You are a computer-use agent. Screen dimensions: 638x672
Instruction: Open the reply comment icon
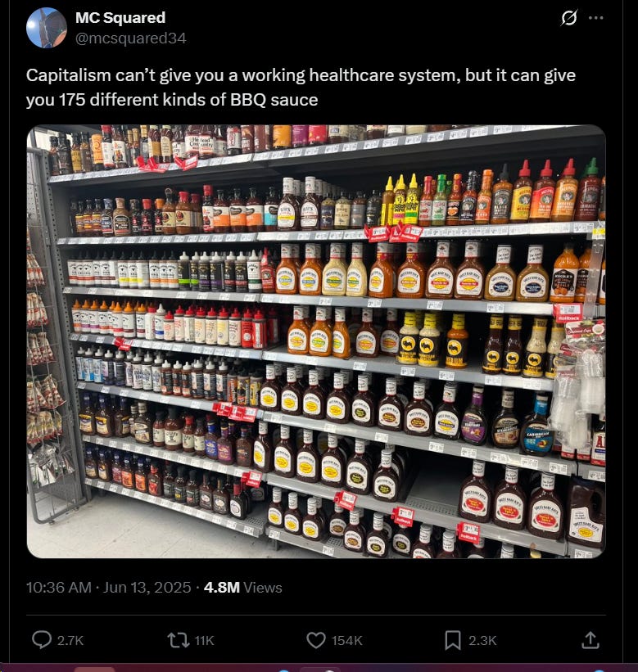coord(42,640)
